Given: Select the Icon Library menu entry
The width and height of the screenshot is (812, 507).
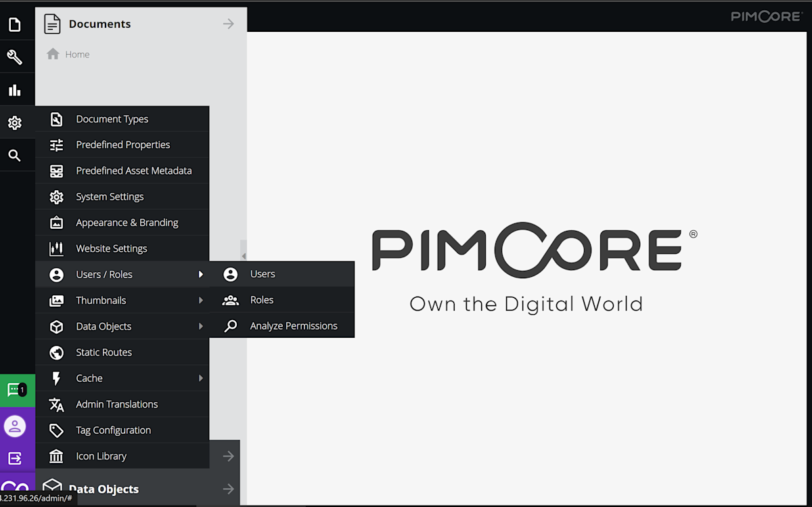Looking at the screenshot, I should coord(122,456).
